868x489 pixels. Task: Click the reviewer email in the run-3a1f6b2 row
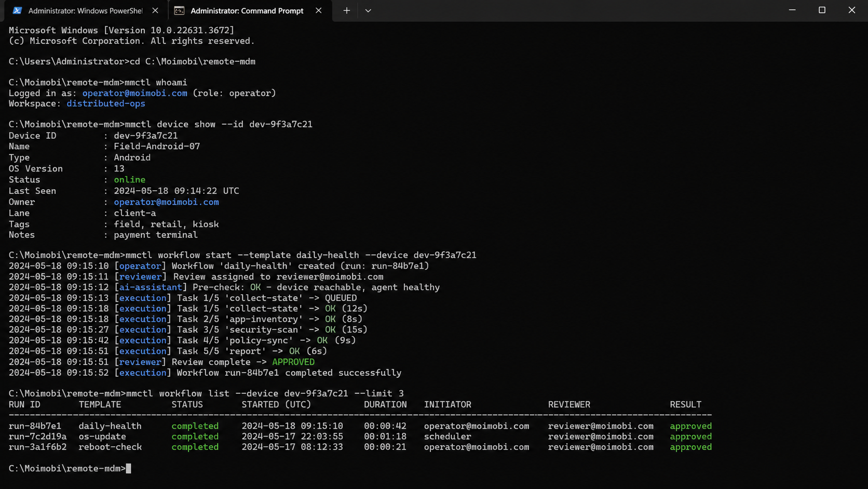[601, 447]
